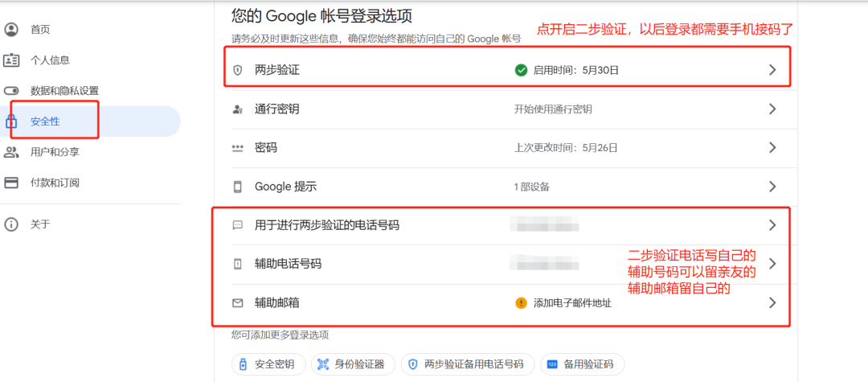Click the message icon beside 用于进行两步验证的电话号码

[x=237, y=225]
